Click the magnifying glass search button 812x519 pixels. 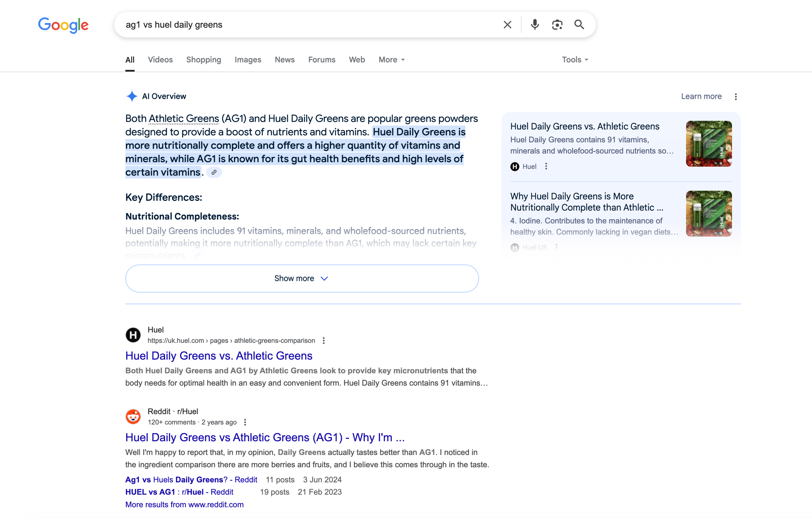tap(579, 25)
